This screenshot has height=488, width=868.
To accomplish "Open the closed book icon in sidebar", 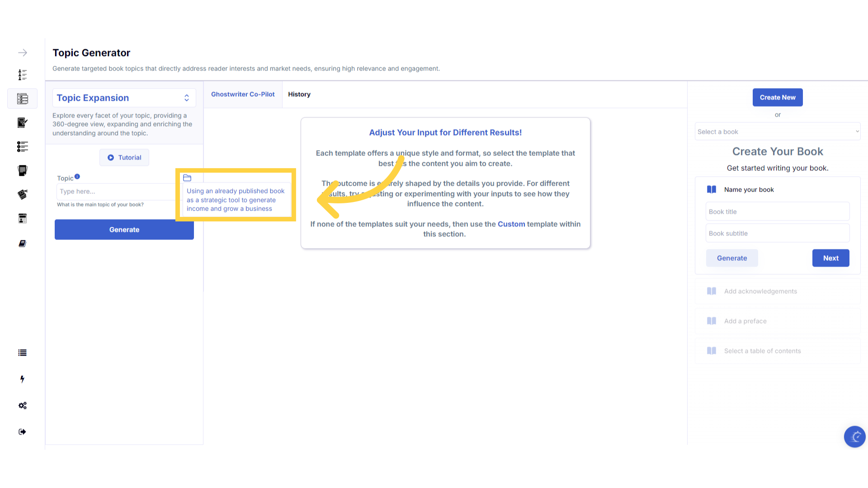I will click(x=22, y=244).
